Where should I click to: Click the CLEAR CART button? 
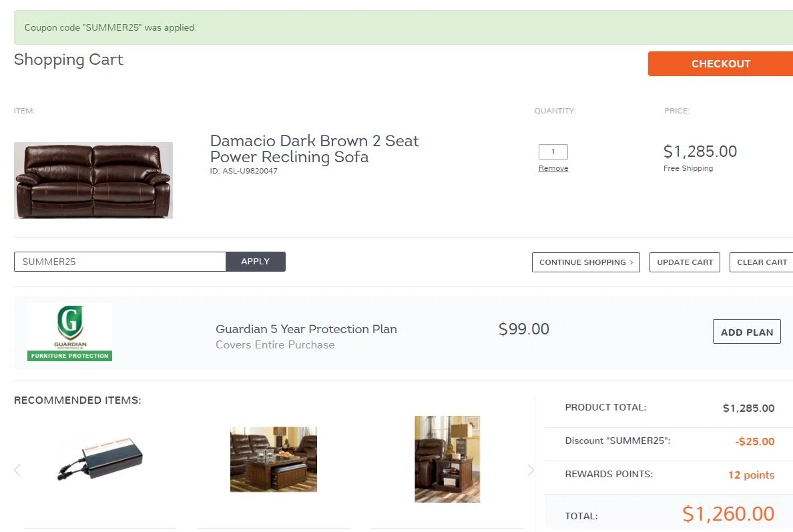coord(762,262)
